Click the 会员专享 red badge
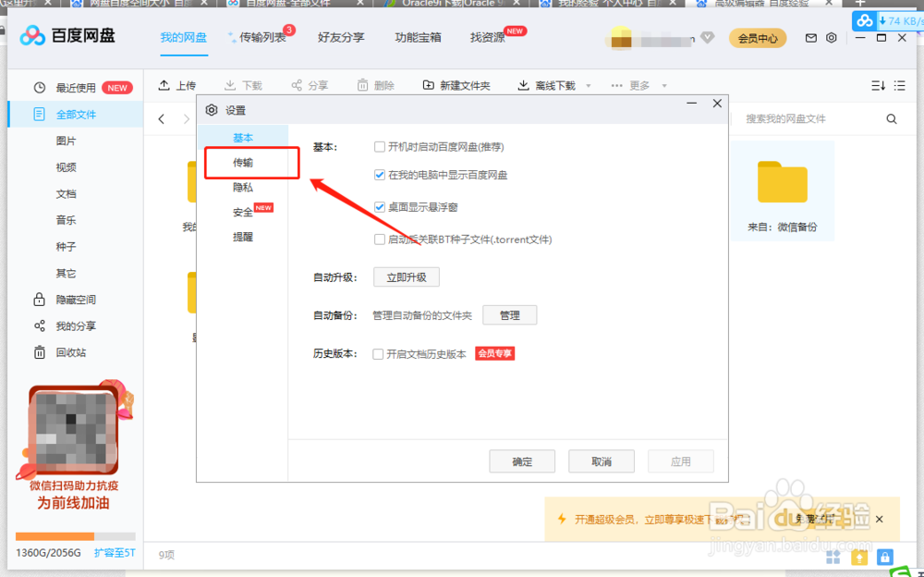Image resolution: width=924 pixels, height=577 pixels. click(495, 353)
